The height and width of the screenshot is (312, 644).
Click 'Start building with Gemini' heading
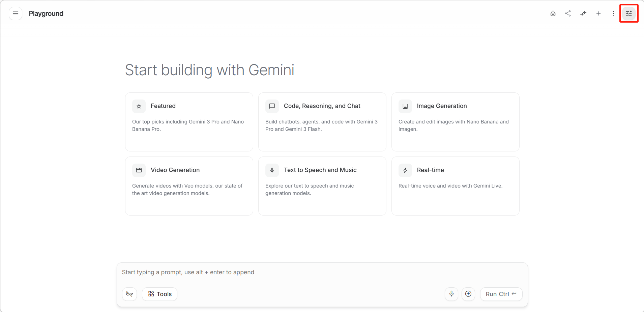[210, 70]
